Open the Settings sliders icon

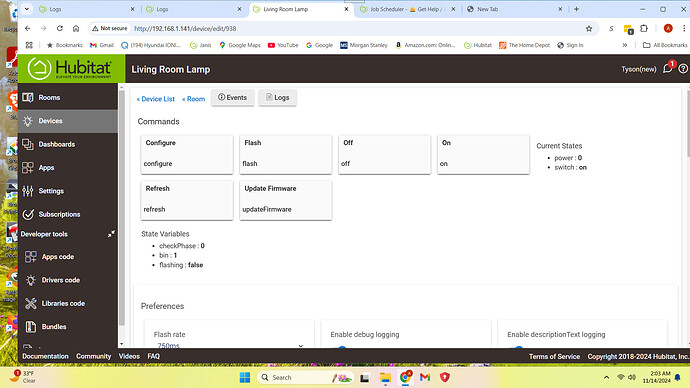click(x=28, y=191)
